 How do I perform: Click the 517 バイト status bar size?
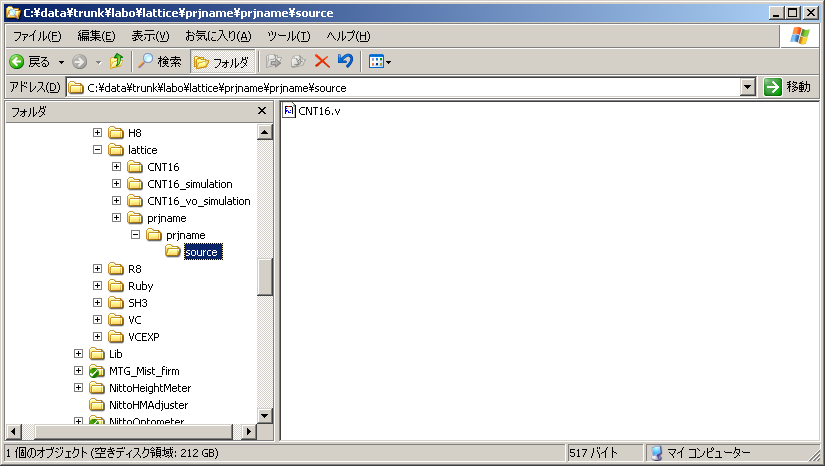pyautogui.click(x=593, y=453)
